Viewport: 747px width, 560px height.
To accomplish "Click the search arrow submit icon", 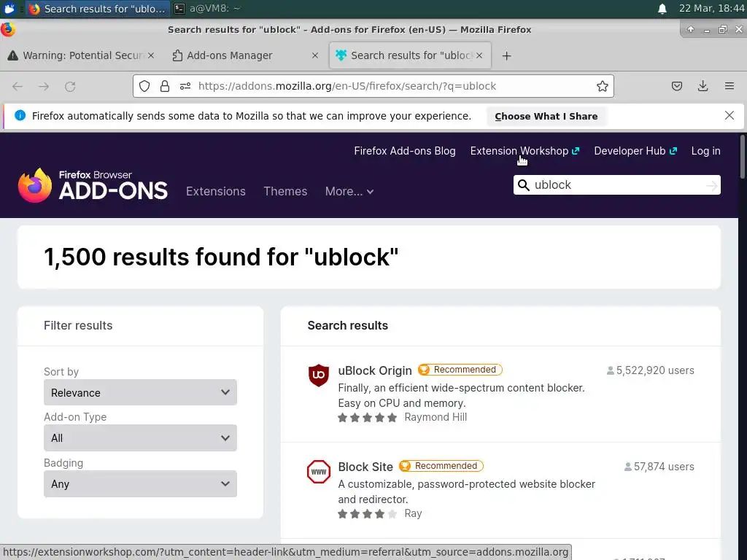I will 712,185.
